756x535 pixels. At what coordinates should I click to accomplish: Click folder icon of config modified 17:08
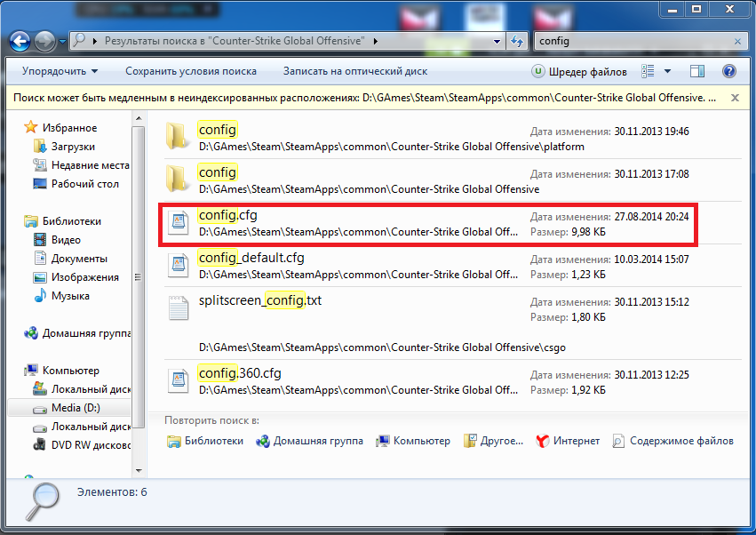click(176, 179)
